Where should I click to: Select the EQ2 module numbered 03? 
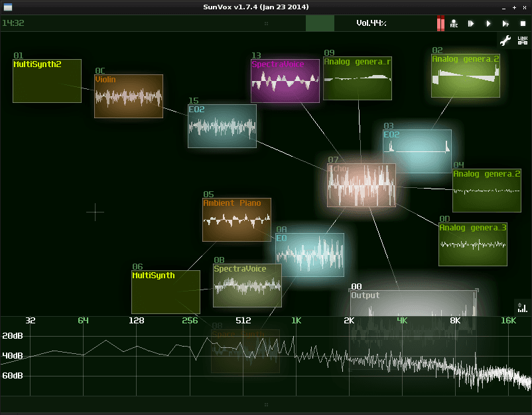pyautogui.click(x=417, y=151)
